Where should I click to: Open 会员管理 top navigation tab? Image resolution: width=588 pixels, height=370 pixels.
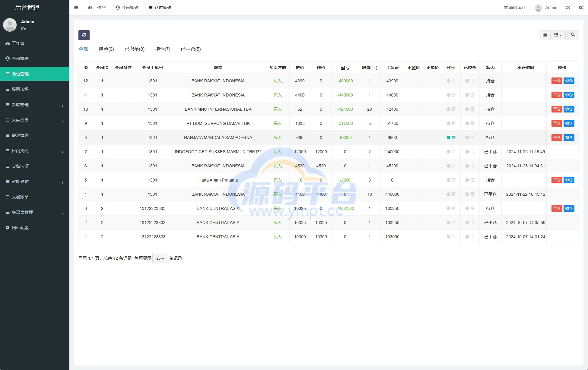click(x=127, y=8)
